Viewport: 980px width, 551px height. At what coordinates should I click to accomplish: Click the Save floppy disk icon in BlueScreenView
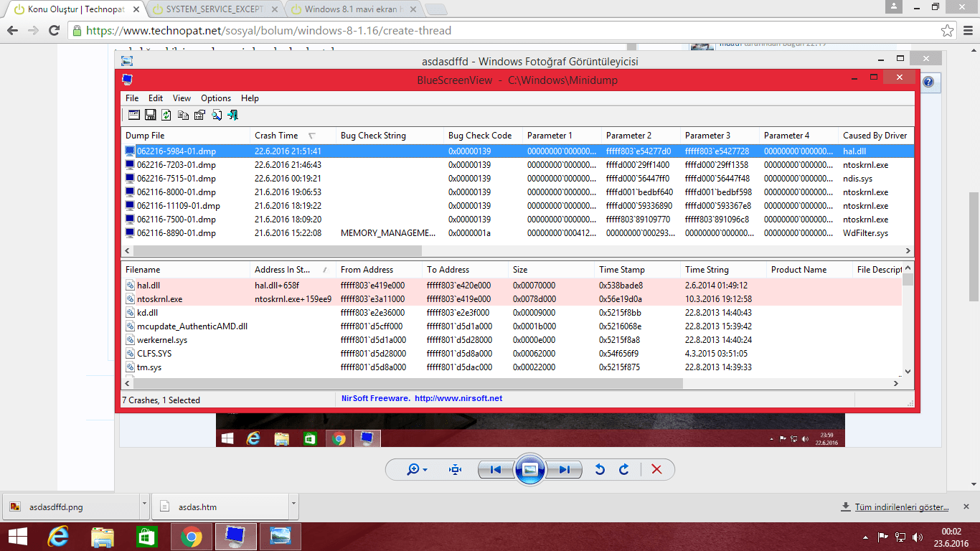[x=151, y=115]
